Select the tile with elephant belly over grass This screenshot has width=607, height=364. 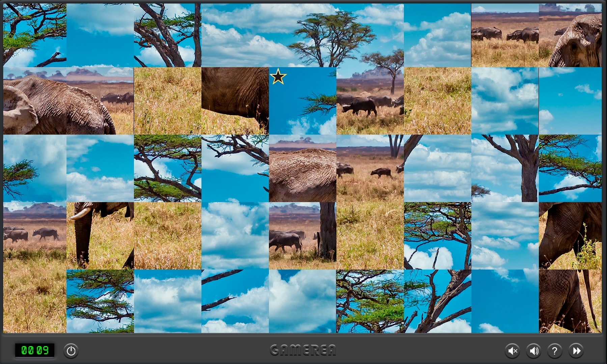(x=235, y=101)
